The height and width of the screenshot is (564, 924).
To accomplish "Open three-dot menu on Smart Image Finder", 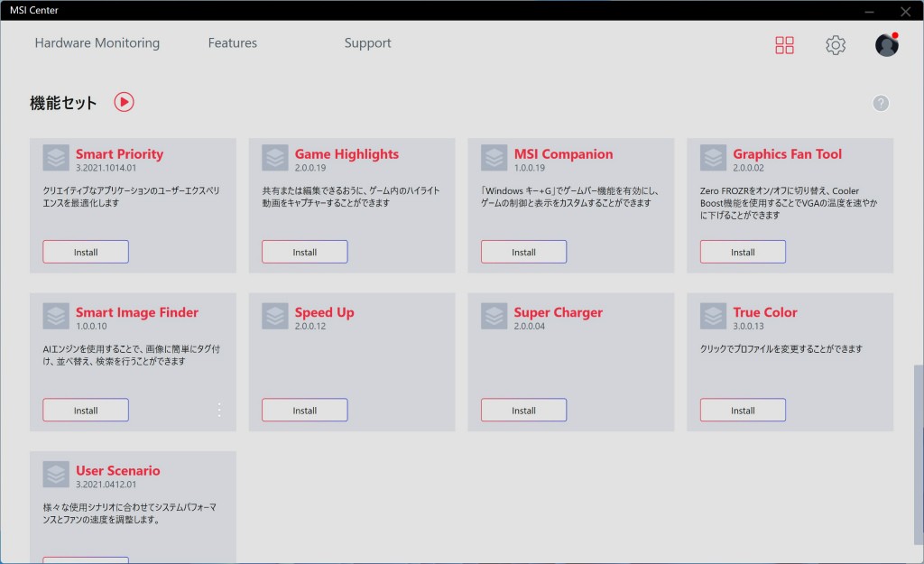I will (x=218, y=410).
